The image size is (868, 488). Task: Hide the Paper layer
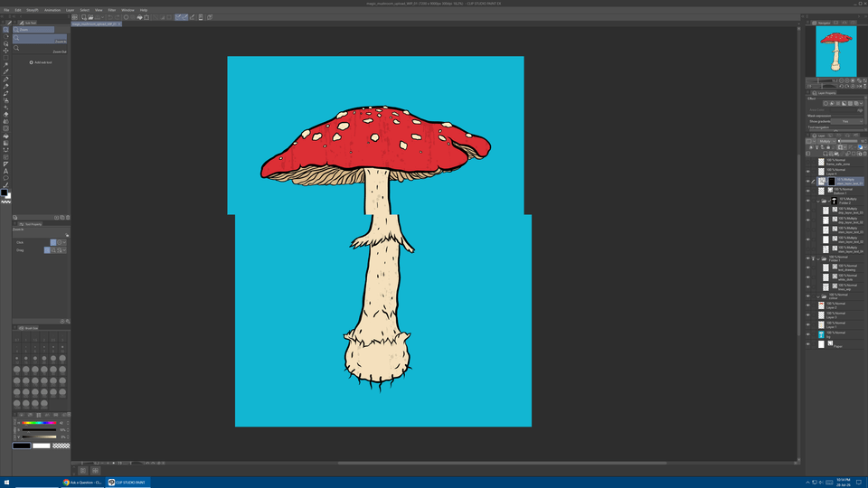pyautogui.click(x=807, y=344)
